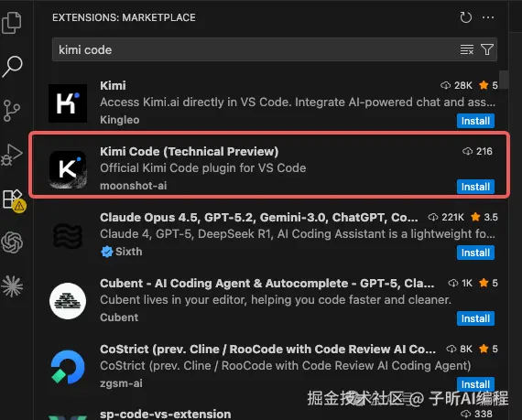Click the CoStrict blue ring logo
This screenshot has width=522, height=420.
point(68,367)
